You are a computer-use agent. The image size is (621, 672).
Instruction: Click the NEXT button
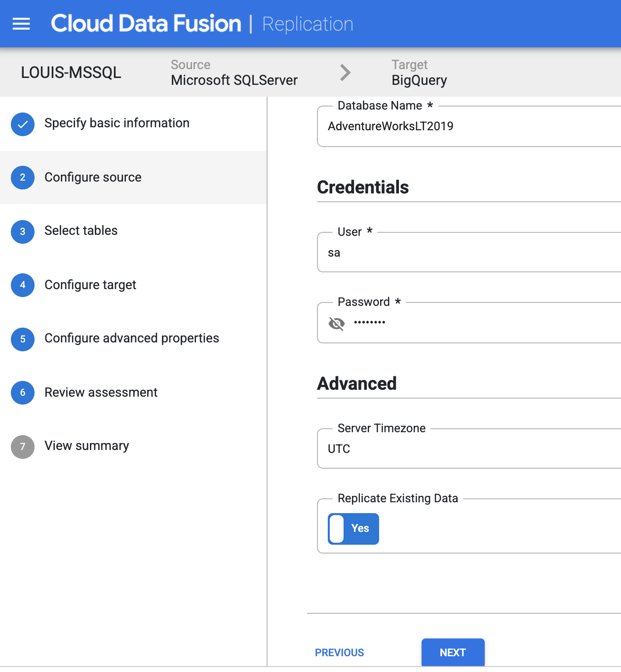[x=453, y=652]
